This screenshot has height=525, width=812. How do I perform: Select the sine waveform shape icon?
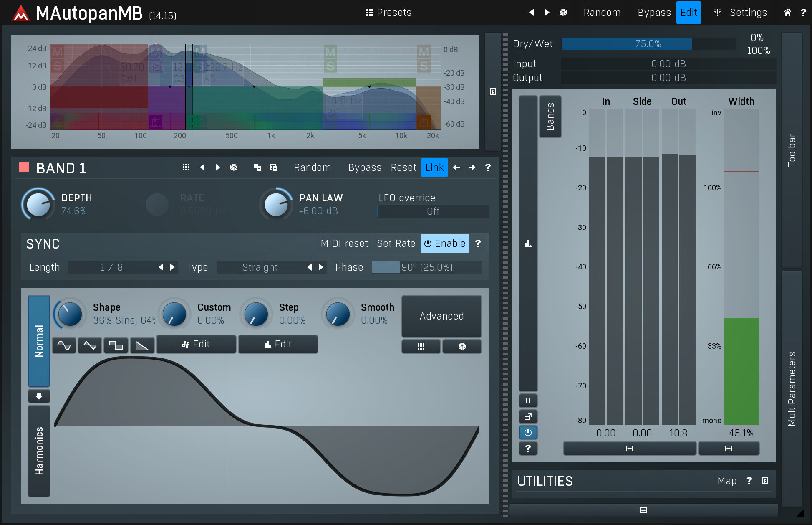click(64, 345)
